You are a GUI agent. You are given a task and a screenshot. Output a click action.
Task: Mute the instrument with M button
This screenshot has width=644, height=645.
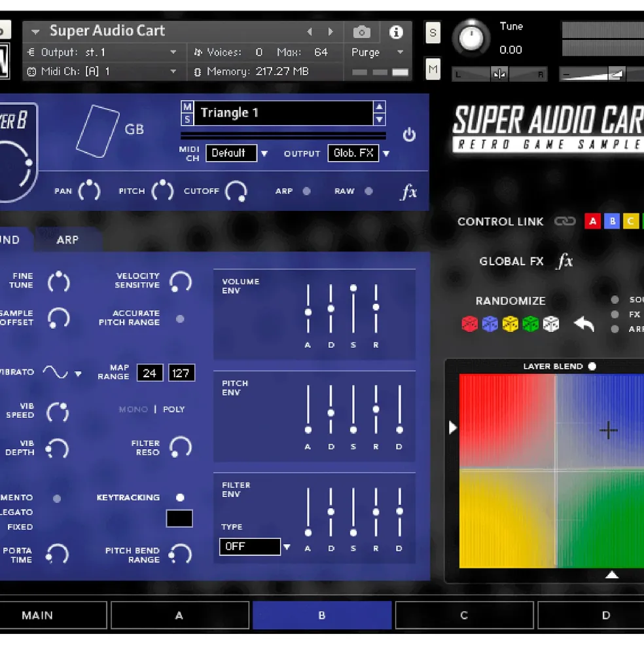(x=433, y=68)
